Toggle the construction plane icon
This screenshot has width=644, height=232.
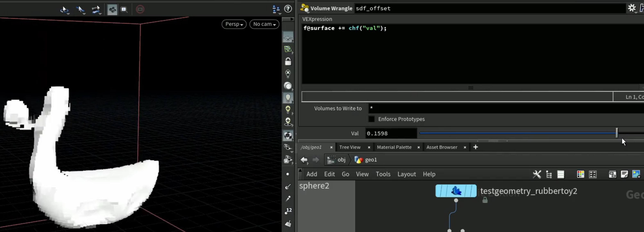pyautogui.click(x=288, y=49)
